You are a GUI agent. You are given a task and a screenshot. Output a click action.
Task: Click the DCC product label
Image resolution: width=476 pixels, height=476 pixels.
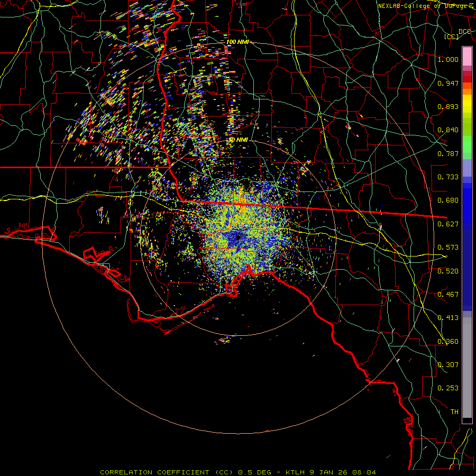click(464, 32)
